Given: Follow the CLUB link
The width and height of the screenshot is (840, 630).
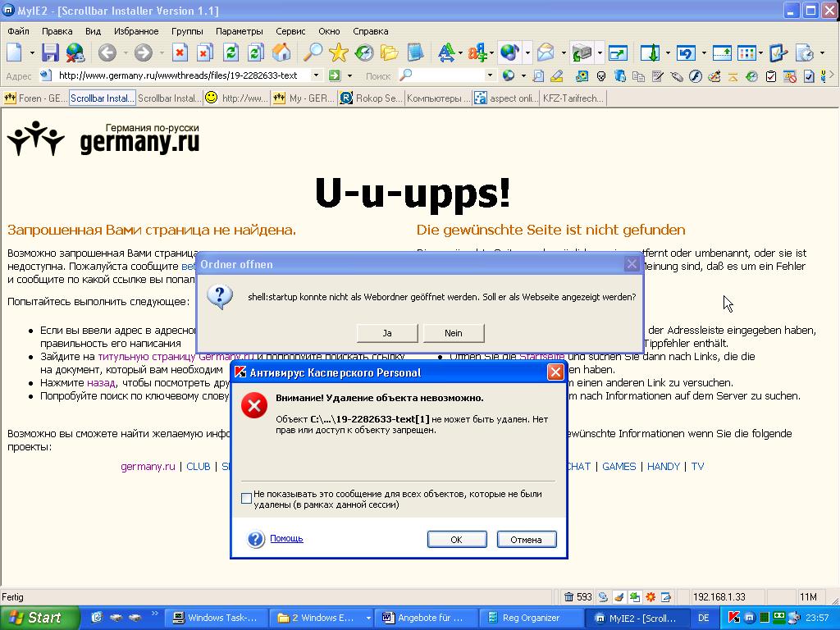Looking at the screenshot, I should pyautogui.click(x=199, y=467).
